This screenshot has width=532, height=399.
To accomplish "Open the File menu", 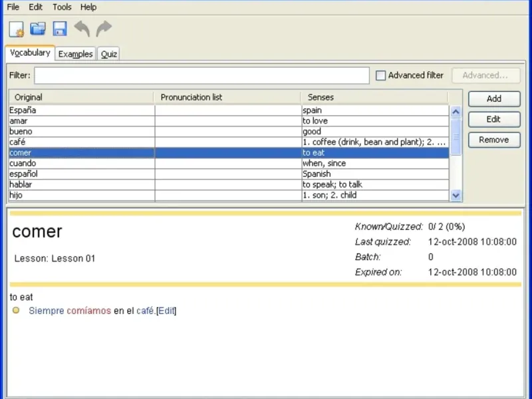I will tap(13, 7).
